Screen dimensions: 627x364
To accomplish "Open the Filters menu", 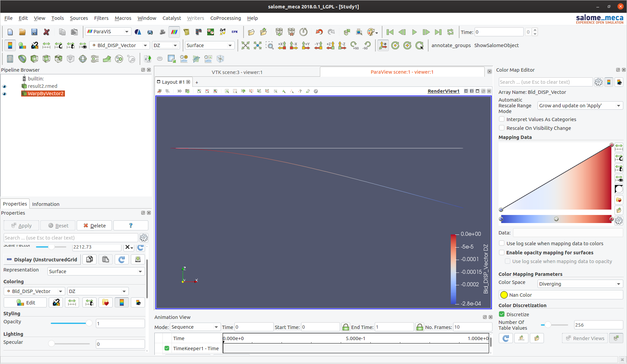I will click(101, 18).
